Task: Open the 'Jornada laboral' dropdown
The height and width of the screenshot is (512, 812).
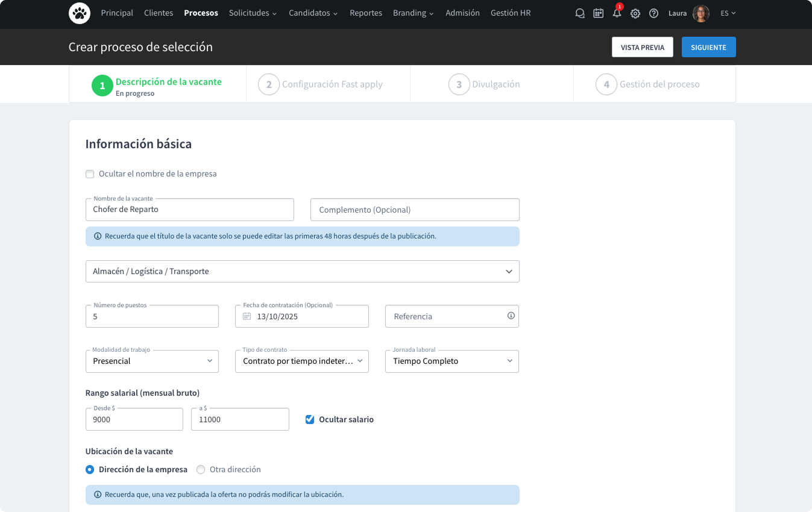Action: coord(452,361)
